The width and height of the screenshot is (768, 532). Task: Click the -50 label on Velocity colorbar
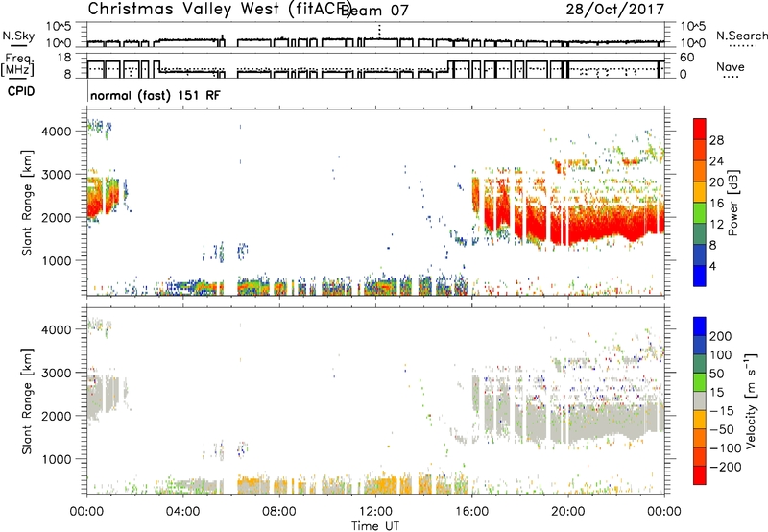722,429
